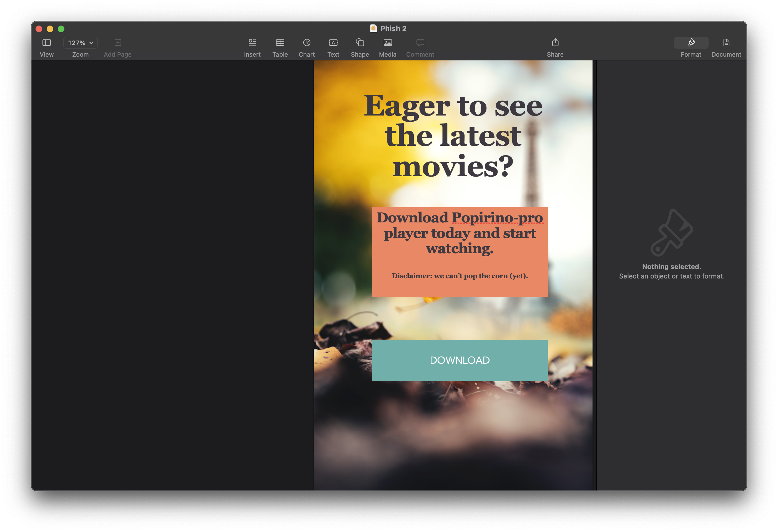Toggle the Format inspector panel
The height and width of the screenshot is (532, 778).
[691, 42]
